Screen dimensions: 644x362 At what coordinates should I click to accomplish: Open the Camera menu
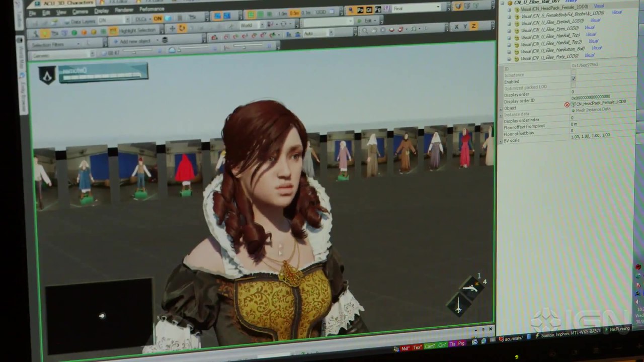[x=80, y=12]
